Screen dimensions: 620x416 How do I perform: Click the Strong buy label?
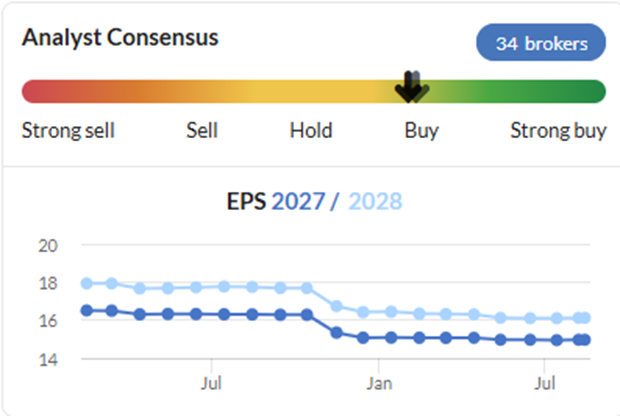[558, 131]
